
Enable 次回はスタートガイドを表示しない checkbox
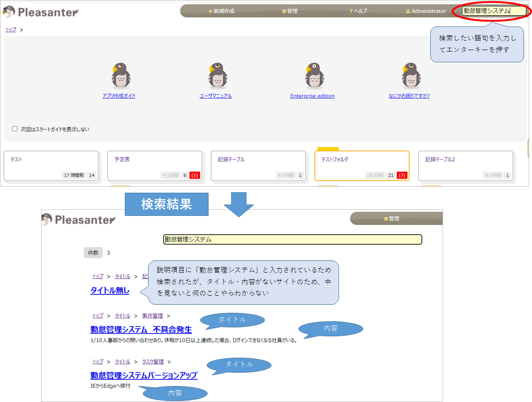pyautogui.click(x=15, y=128)
